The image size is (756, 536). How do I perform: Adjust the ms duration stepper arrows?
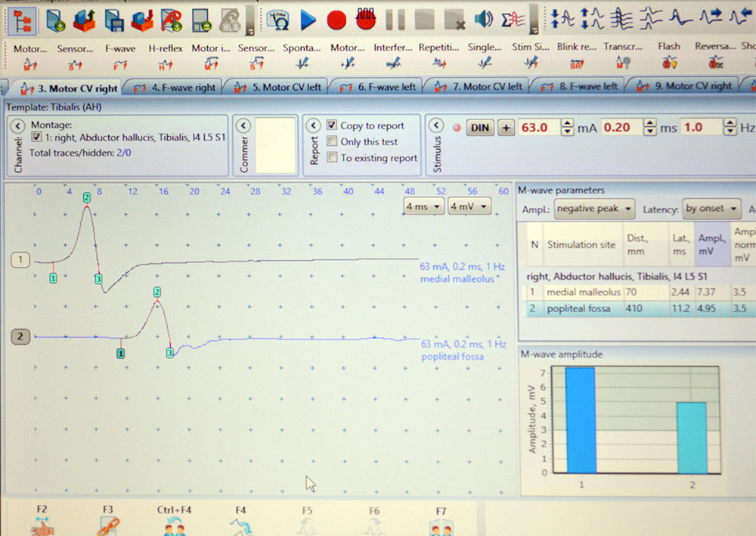(x=650, y=128)
